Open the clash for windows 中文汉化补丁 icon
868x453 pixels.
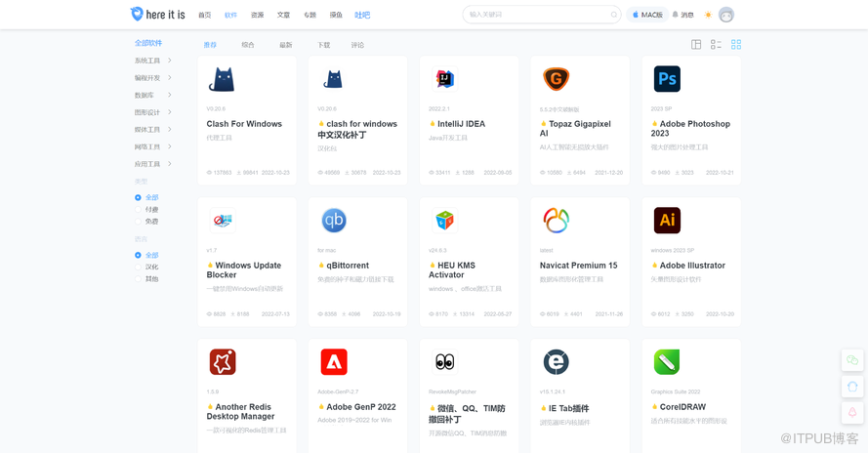(333, 79)
